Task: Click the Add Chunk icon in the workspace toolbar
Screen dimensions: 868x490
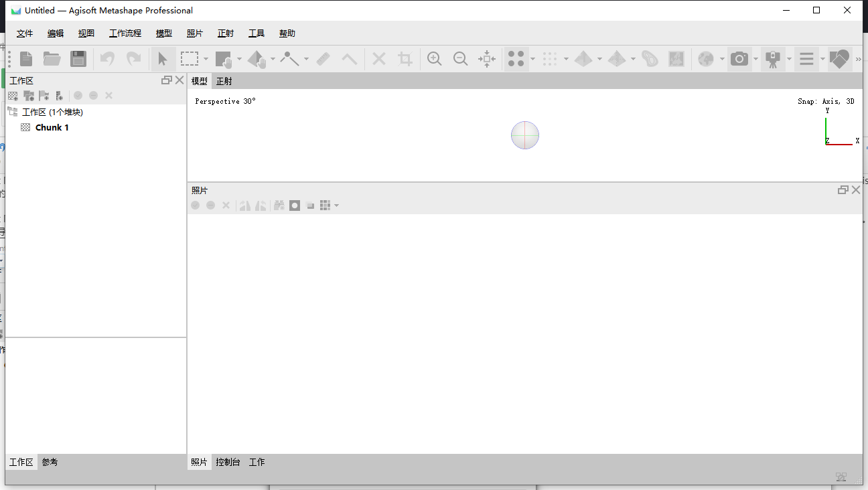Action: pyautogui.click(x=13, y=96)
